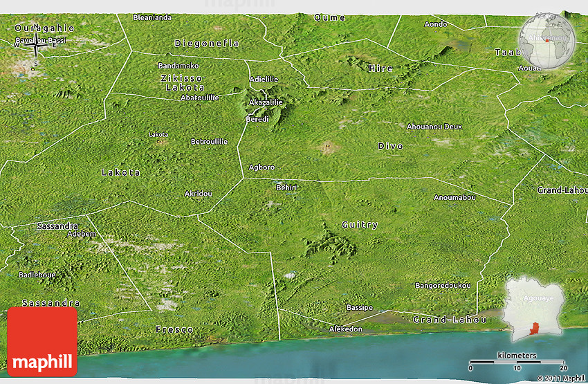The height and width of the screenshot is (384, 588).
Task: Click the red maphill logo
Action: (42, 341)
